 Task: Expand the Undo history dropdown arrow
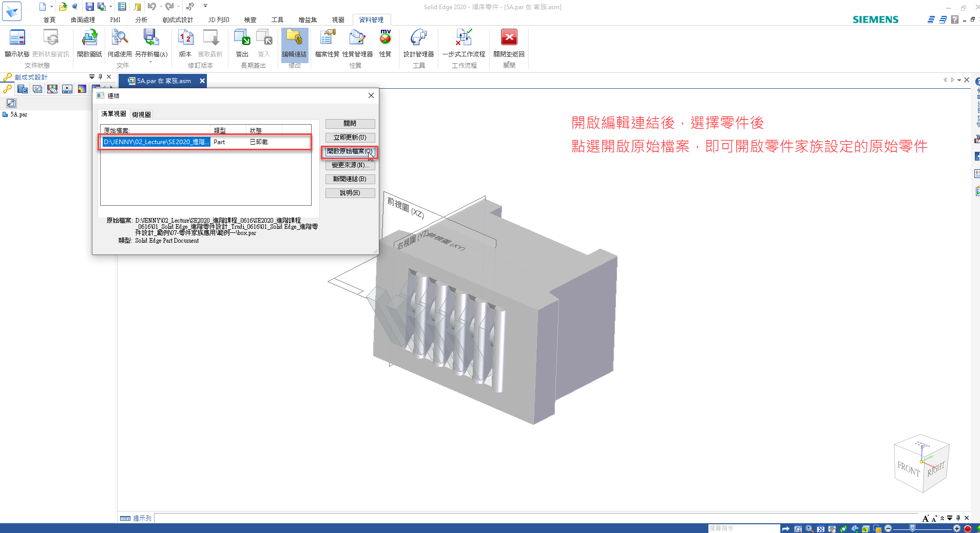click(x=161, y=7)
